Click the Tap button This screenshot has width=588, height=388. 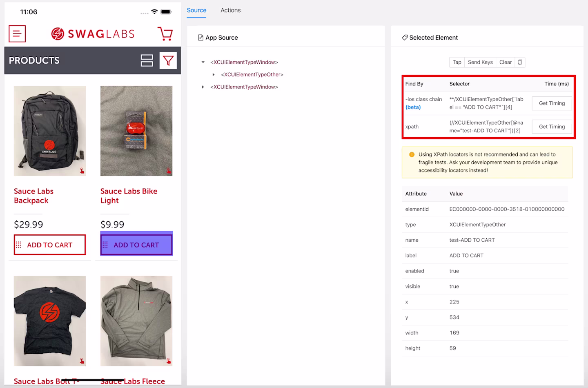[457, 62]
